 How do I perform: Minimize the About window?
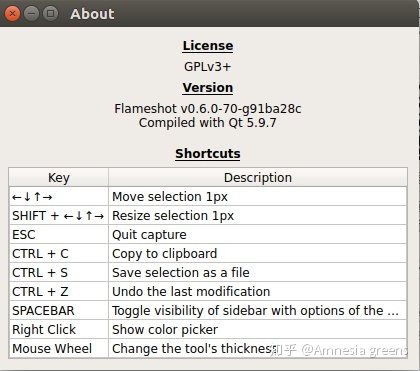[31, 14]
